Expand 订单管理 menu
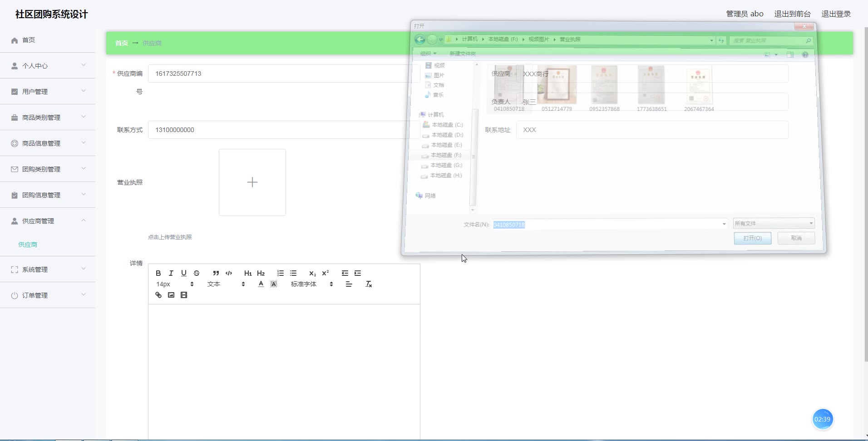868x441 pixels. 48,295
